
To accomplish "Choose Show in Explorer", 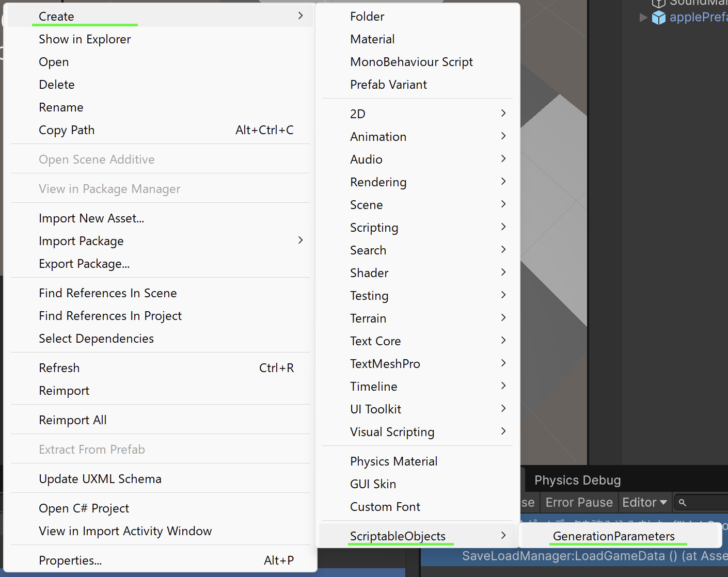I will point(85,39).
